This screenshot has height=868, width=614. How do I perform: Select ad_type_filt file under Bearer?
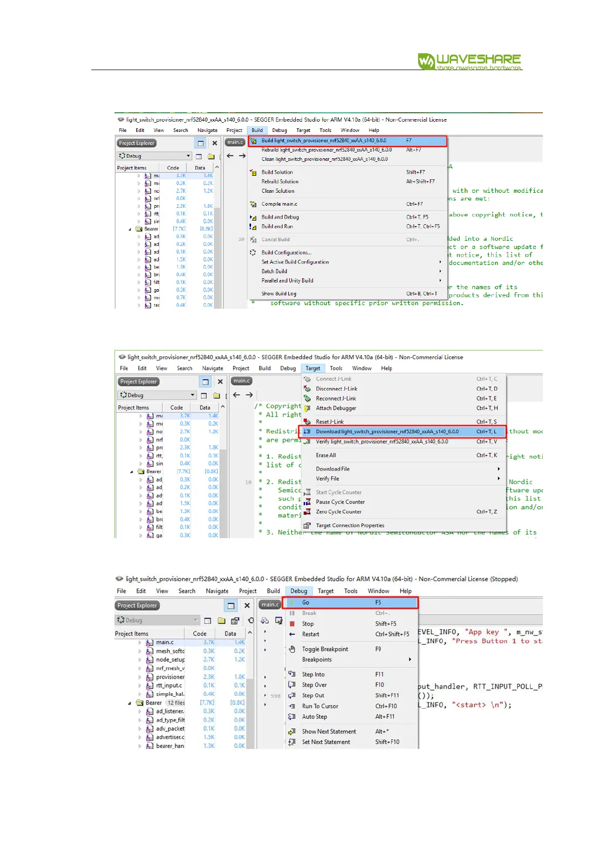click(170, 721)
